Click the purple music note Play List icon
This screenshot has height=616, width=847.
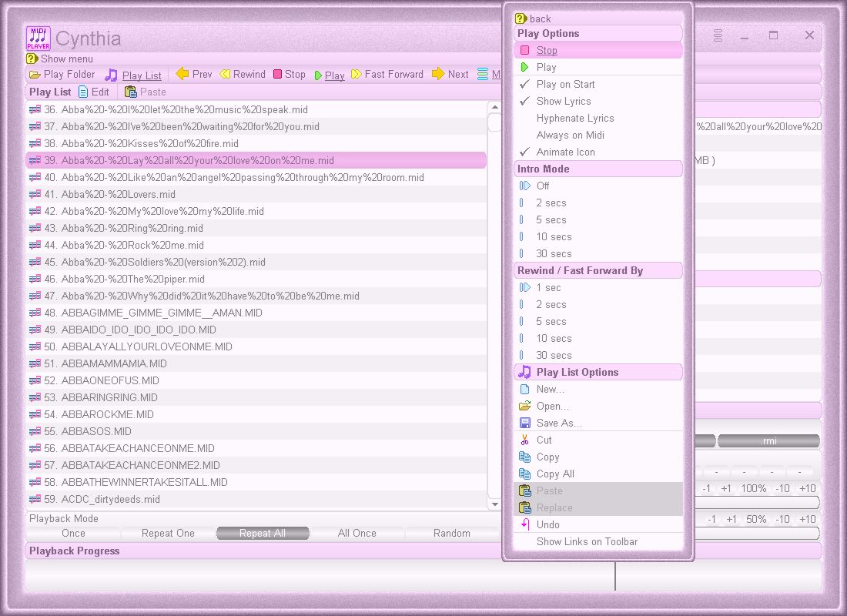112,75
